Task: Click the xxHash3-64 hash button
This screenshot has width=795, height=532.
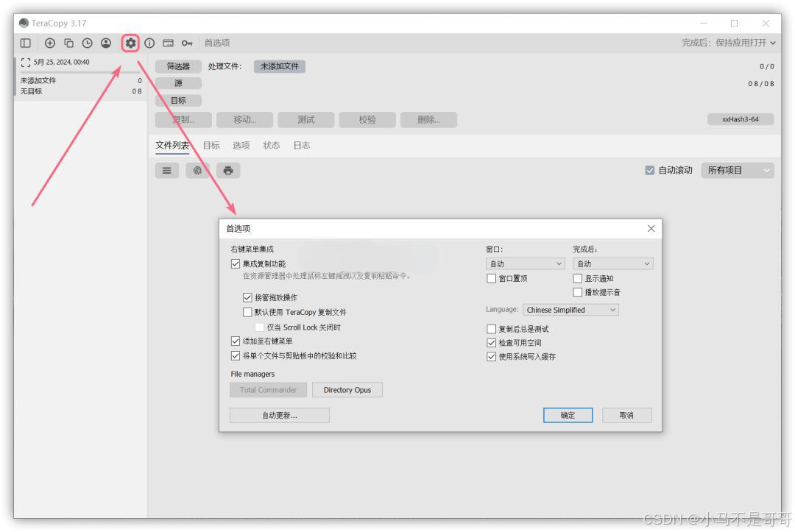Action: coord(741,119)
